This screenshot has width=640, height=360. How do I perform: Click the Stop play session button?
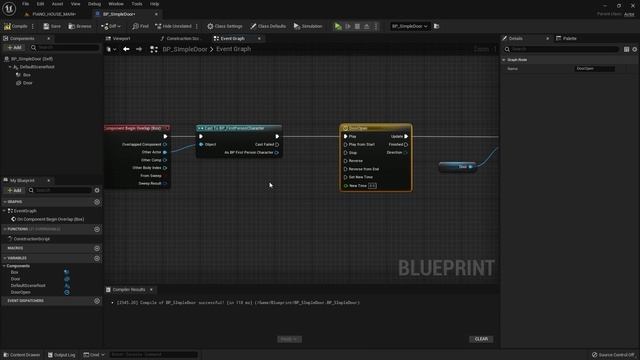(x=357, y=26)
